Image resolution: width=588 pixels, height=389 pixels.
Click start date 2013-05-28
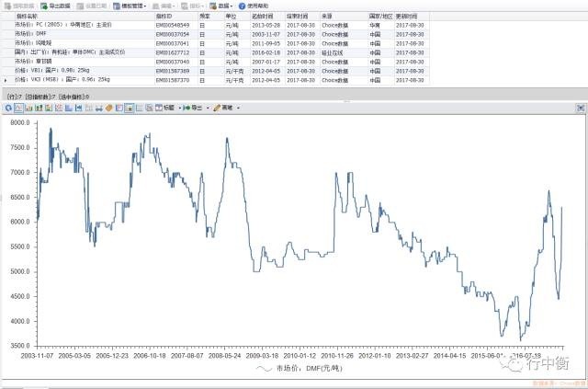[266, 25]
